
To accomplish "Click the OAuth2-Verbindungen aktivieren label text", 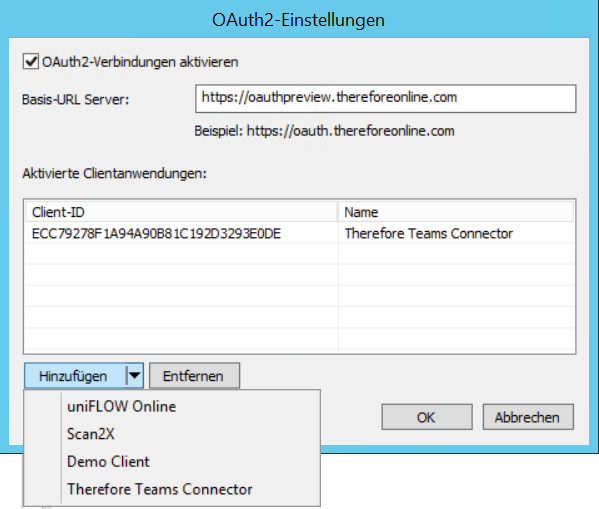I will 140,62.
